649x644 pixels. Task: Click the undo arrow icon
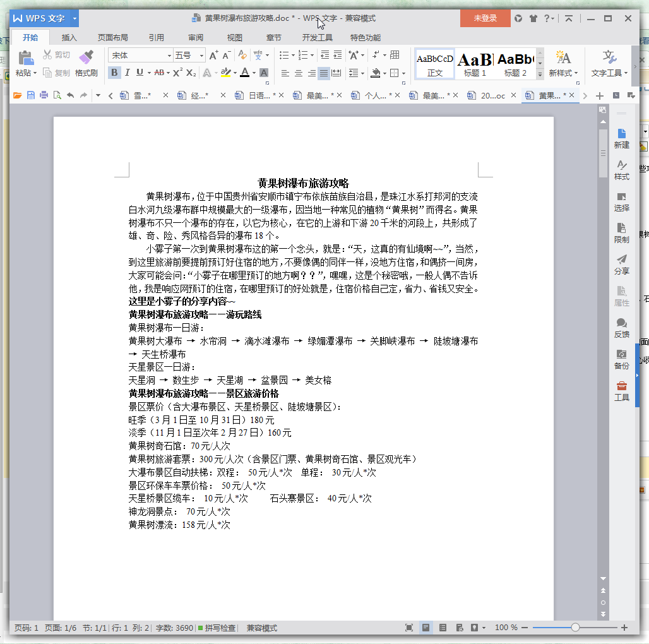pyautogui.click(x=70, y=95)
